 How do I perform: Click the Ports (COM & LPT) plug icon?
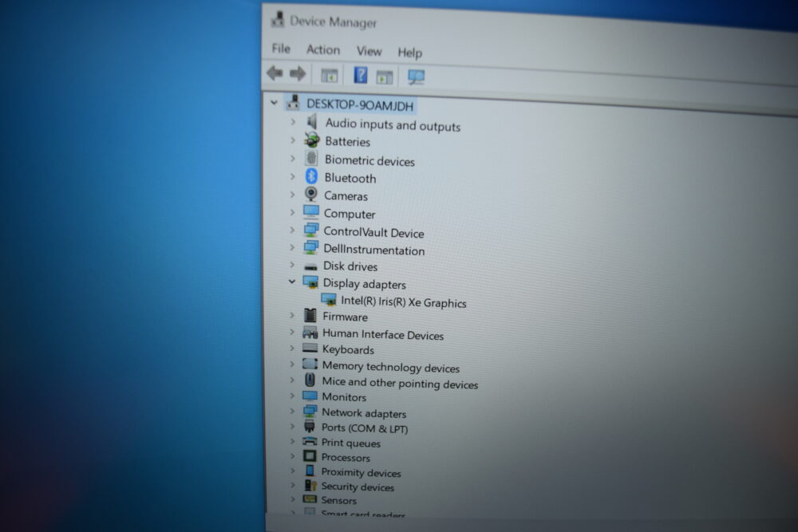310,426
